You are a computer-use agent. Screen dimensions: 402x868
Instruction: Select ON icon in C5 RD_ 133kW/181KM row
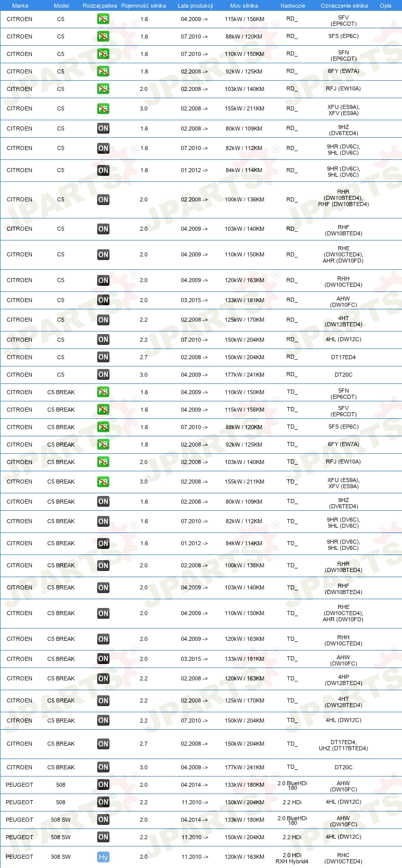[103, 300]
